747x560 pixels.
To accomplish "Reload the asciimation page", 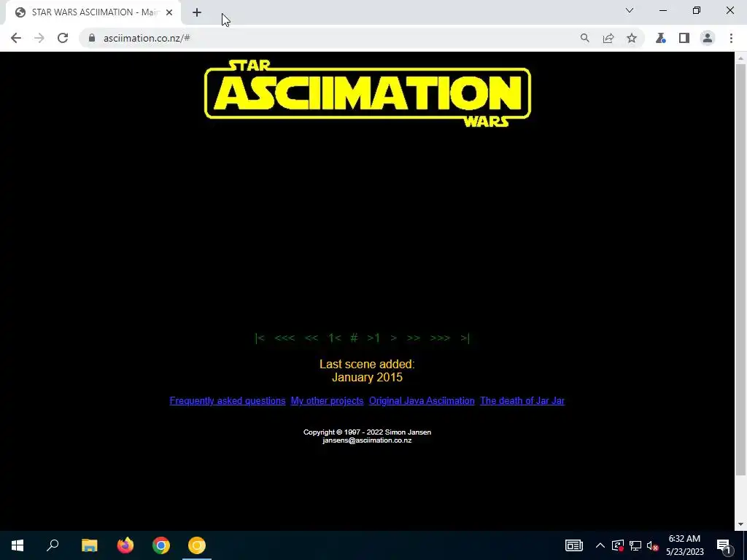I will (x=63, y=38).
